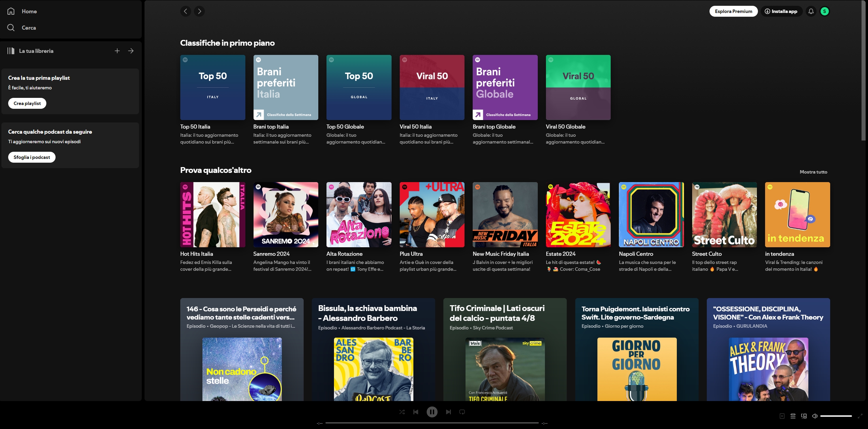Screen dimensions: 868x429
Task: Toggle pause on currently playing track
Action: point(432,411)
